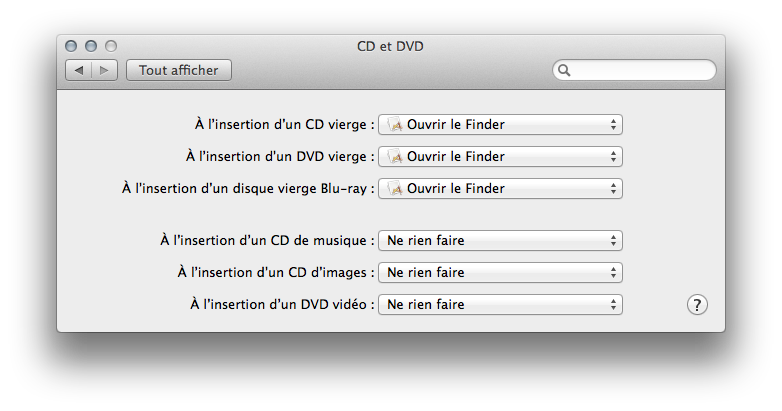
Task: Click Finder icon in Blu-ray popup
Action: tap(395, 189)
